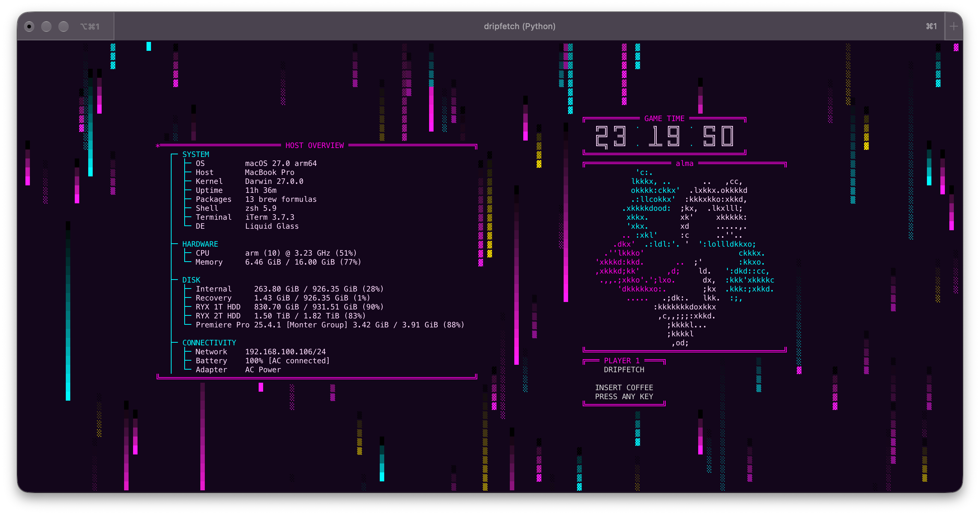The height and width of the screenshot is (515, 980).
Task: Click the DISK tree heading
Action: 191,280
